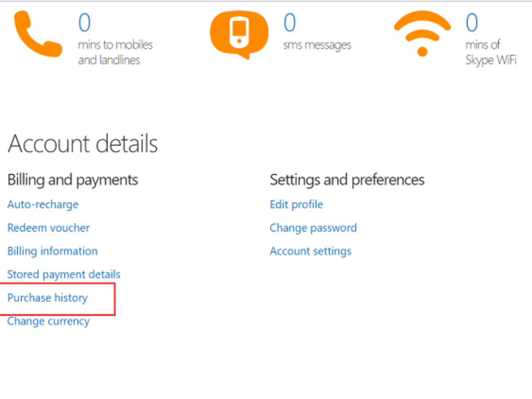Viewport: 532px width, 399px height.
Task: View Stored payment details
Action: (x=64, y=274)
